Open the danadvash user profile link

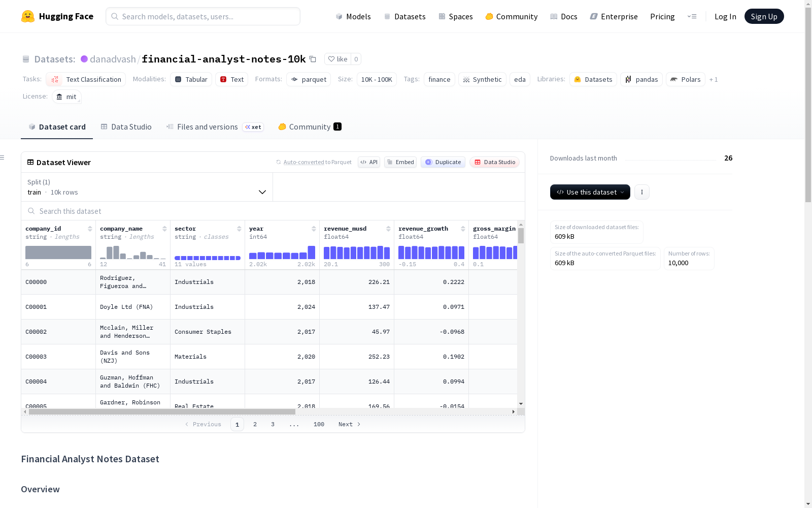tap(113, 59)
